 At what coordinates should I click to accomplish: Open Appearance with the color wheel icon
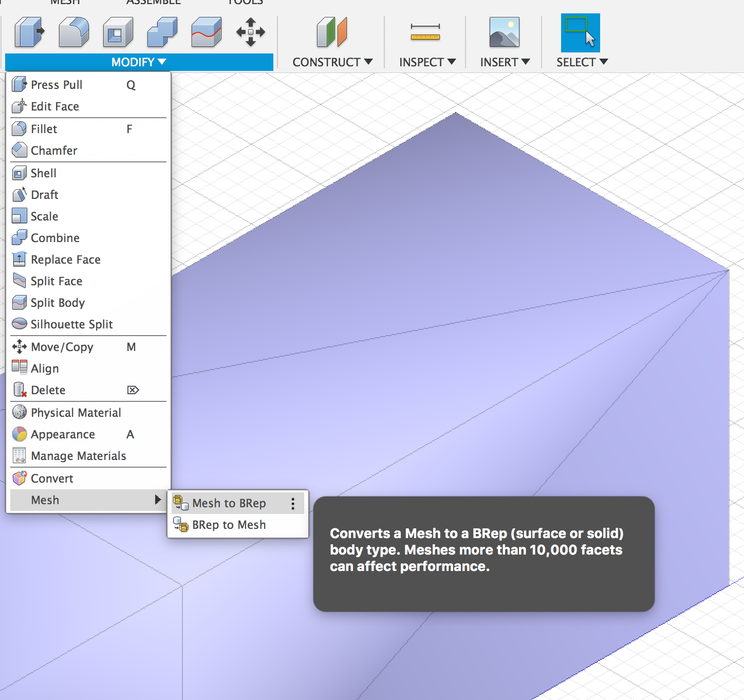pos(19,434)
